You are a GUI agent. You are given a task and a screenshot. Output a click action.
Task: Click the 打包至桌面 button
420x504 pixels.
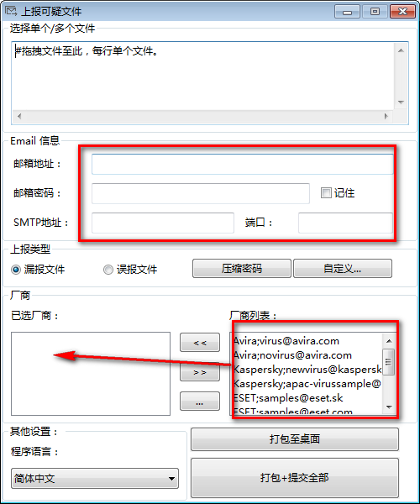click(295, 439)
